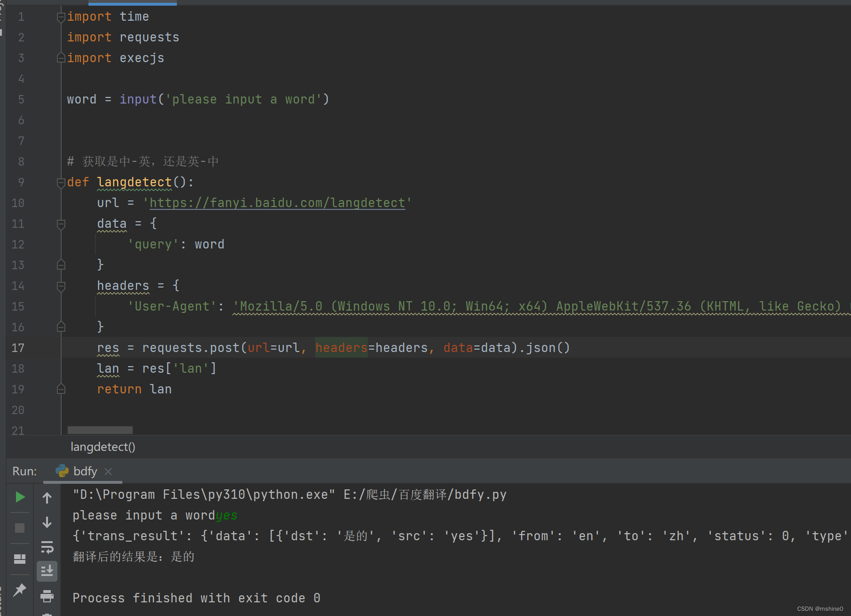Pin the bdfy run tab
The height and width of the screenshot is (616, 851).
tap(20, 590)
